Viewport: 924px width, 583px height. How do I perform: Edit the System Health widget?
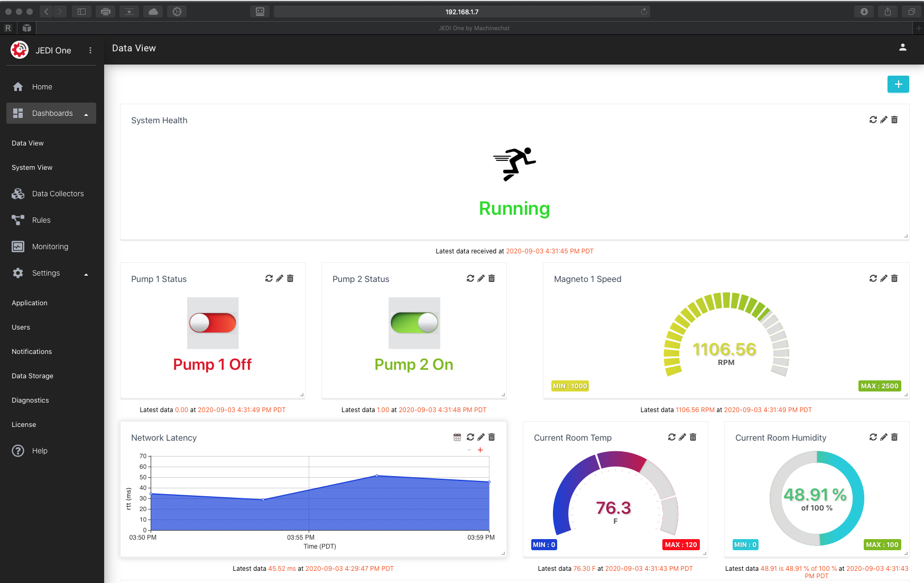pyautogui.click(x=883, y=120)
